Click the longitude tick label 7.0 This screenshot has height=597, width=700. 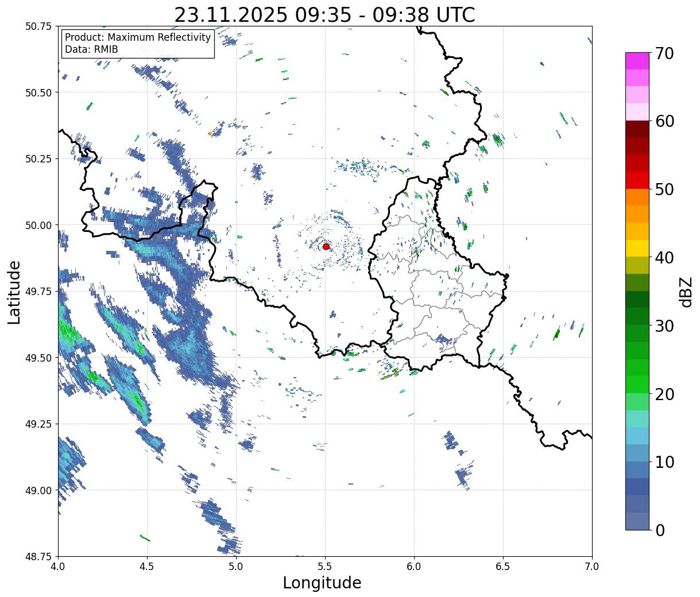coord(592,567)
